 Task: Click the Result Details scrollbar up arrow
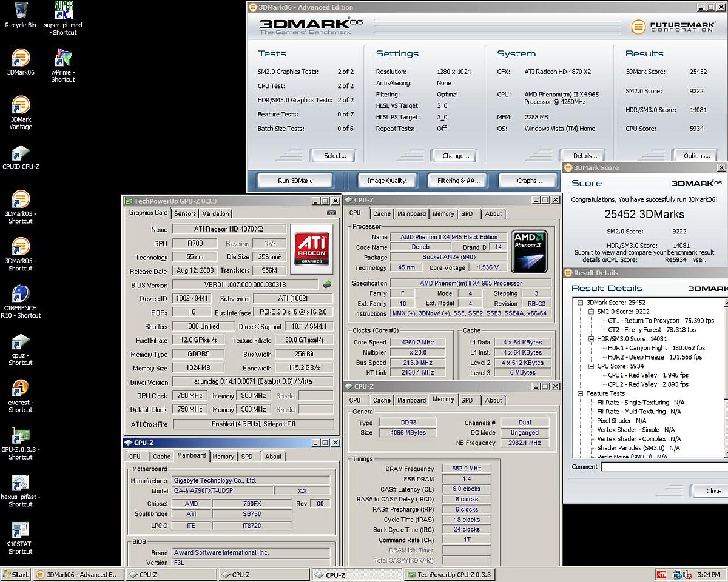point(725,301)
